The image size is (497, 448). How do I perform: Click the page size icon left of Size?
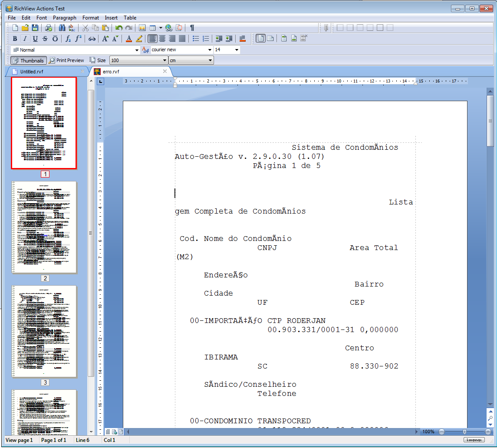(x=92, y=60)
